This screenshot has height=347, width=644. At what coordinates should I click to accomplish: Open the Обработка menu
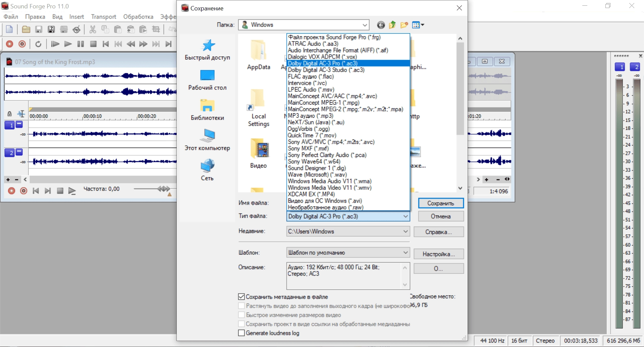tap(138, 16)
